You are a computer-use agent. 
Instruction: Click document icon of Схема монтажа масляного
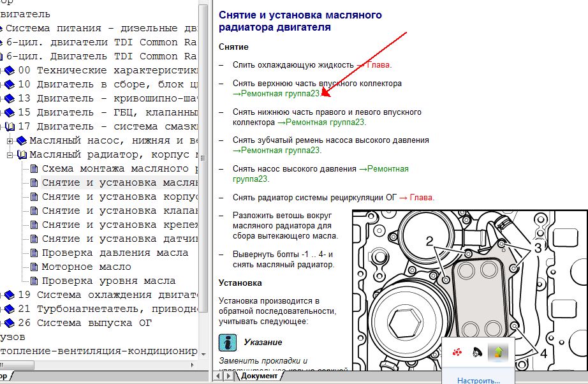click(x=34, y=169)
